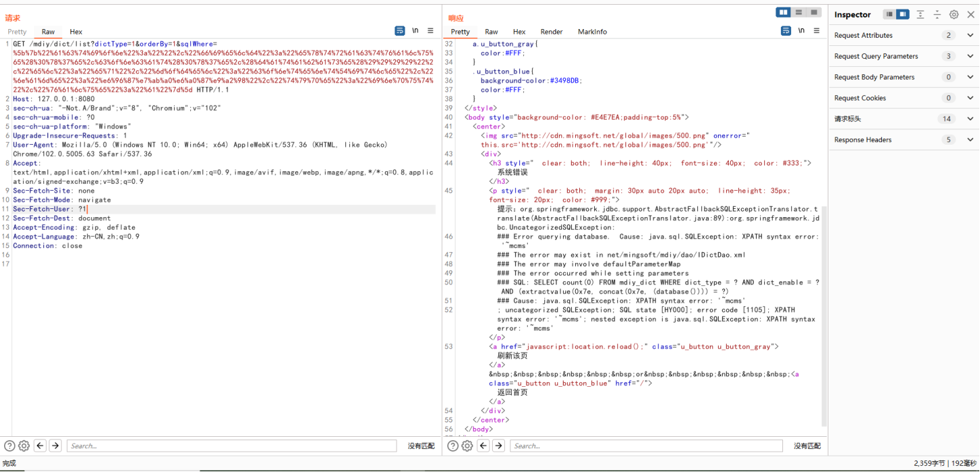This screenshot has height=472, width=980.
Task: Toggle the \n non-printable characters in response viewer
Action: (x=801, y=31)
